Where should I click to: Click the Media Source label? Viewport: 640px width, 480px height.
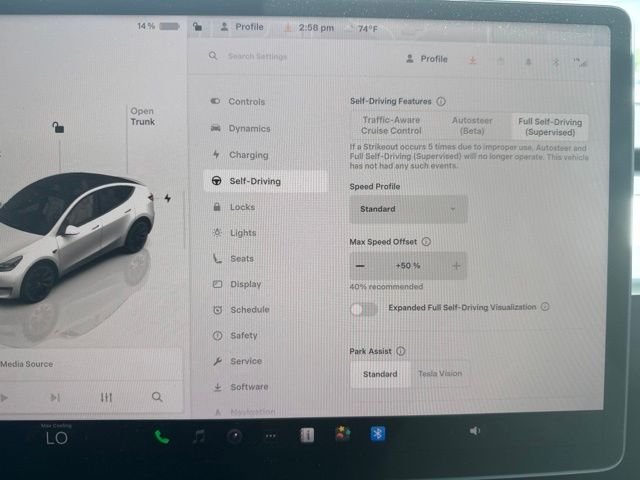pos(27,364)
